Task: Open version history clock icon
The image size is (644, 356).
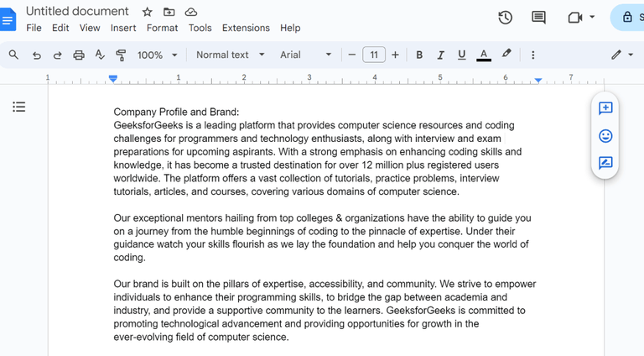Action: (505, 18)
